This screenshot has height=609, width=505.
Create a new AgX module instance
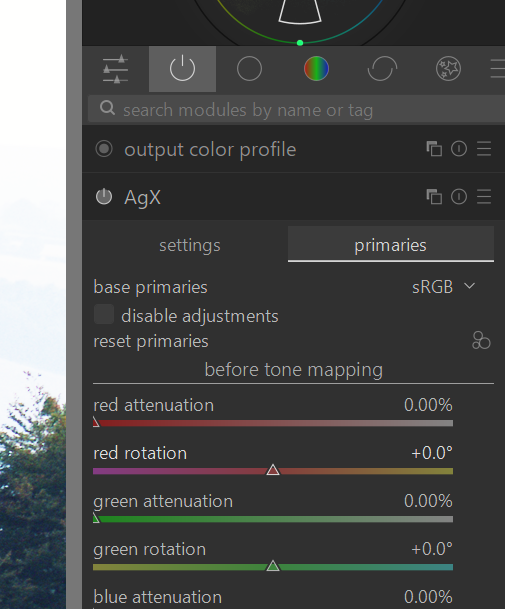click(434, 197)
